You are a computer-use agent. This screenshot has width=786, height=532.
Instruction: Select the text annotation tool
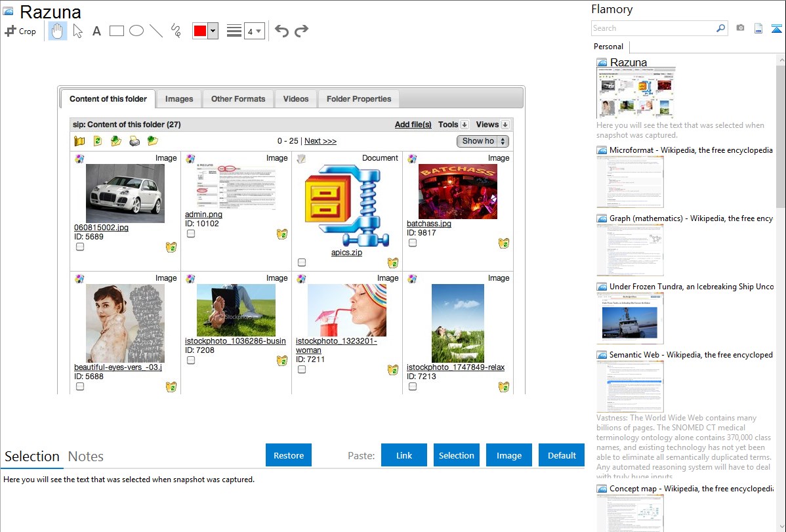[x=96, y=31]
